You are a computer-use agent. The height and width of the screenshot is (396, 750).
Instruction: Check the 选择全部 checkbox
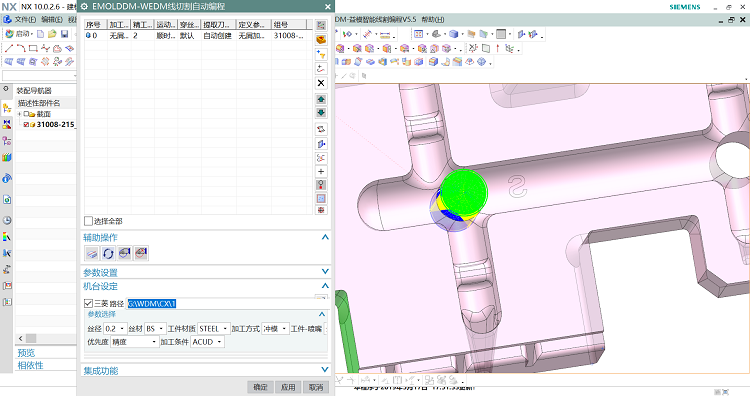[88, 221]
